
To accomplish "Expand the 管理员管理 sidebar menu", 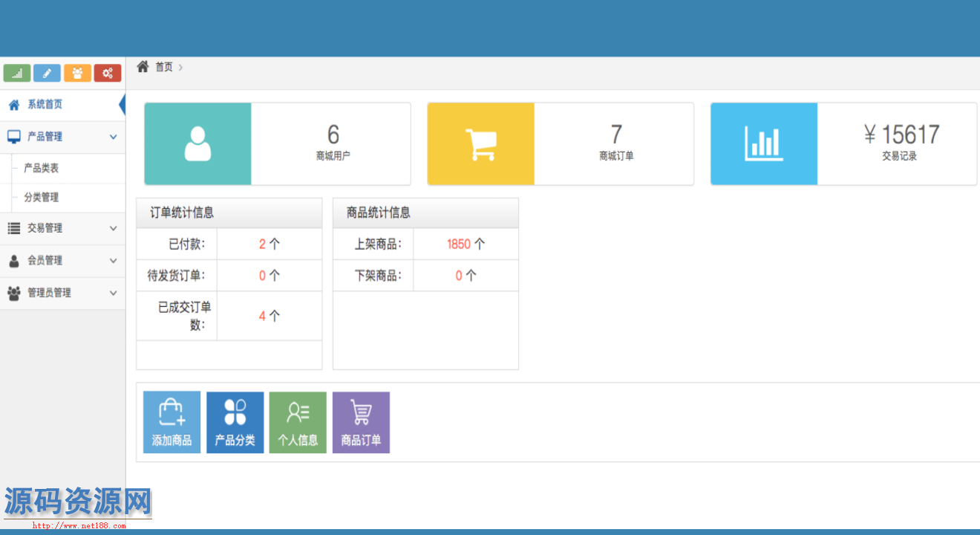I will pos(62,293).
